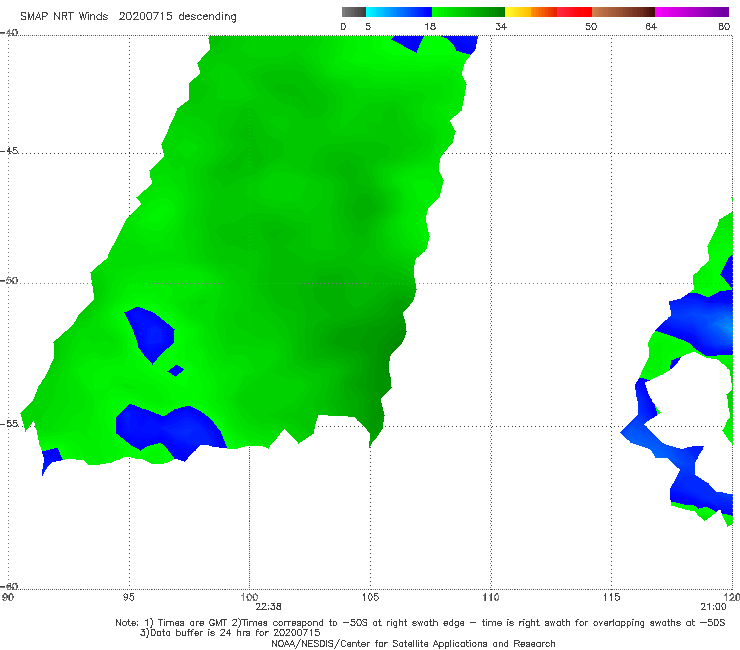Click the gray segment of the color bar
The width and height of the screenshot is (740, 650).
click(354, 12)
